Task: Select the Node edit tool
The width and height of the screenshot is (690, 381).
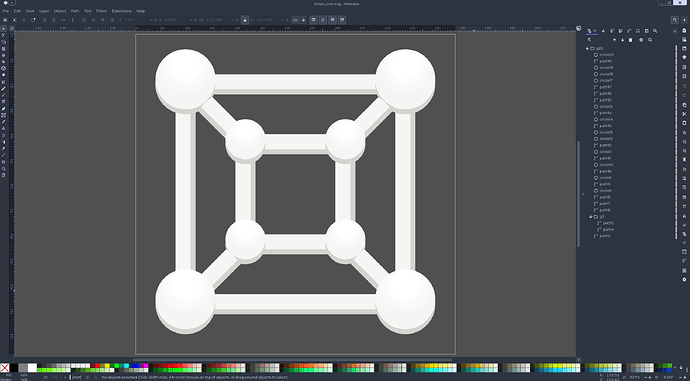Action: [x=4, y=35]
